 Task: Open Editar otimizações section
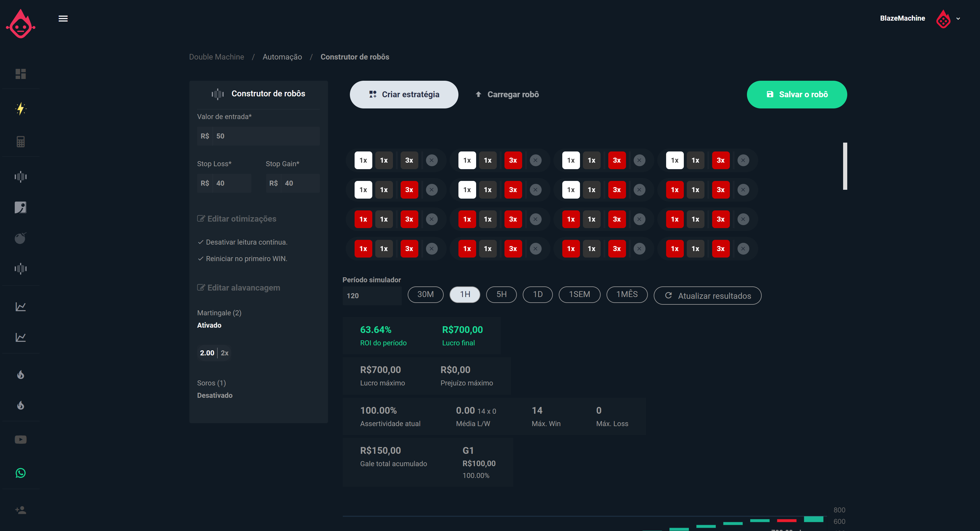tap(237, 219)
